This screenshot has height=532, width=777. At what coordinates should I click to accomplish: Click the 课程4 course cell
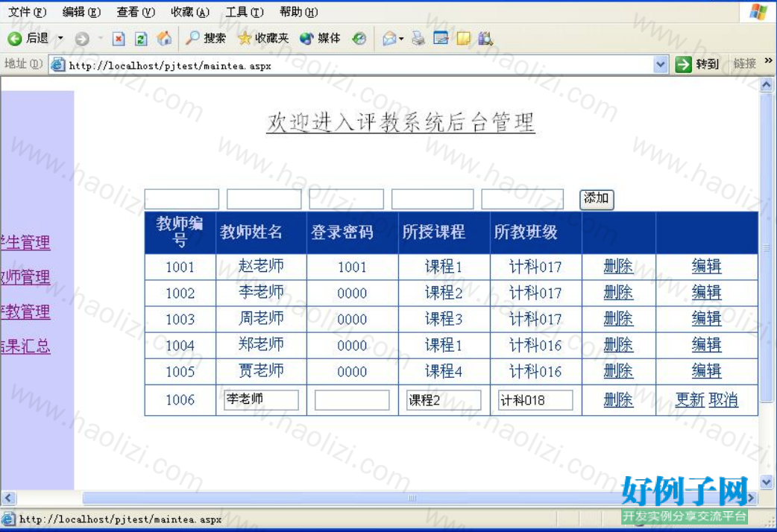[444, 371]
